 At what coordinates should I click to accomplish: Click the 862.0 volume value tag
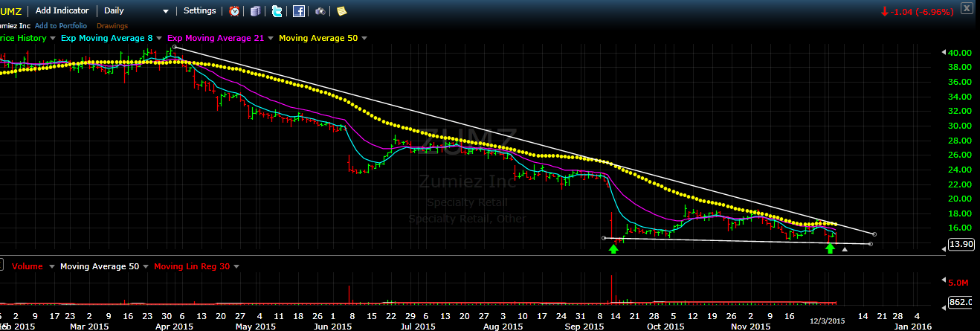[961, 303]
